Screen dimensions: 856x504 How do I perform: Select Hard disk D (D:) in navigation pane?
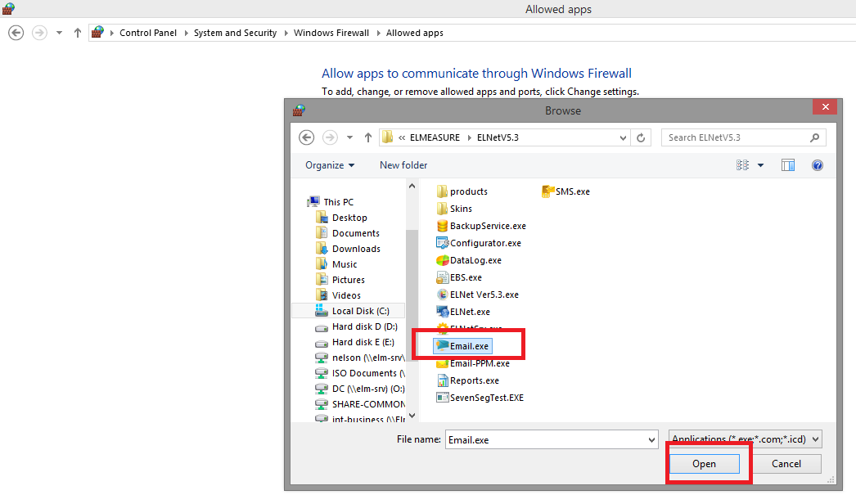click(x=365, y=326)
